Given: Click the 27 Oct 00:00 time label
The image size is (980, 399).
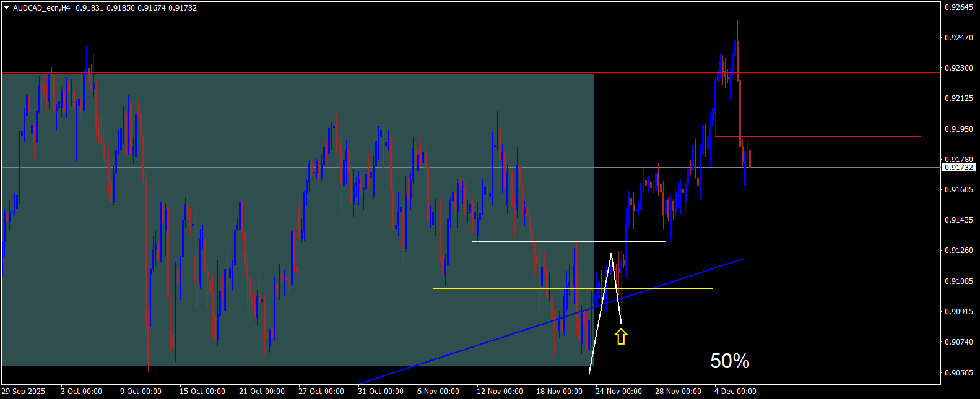Looking at the screenshot, I should click(x=321, y=392).
